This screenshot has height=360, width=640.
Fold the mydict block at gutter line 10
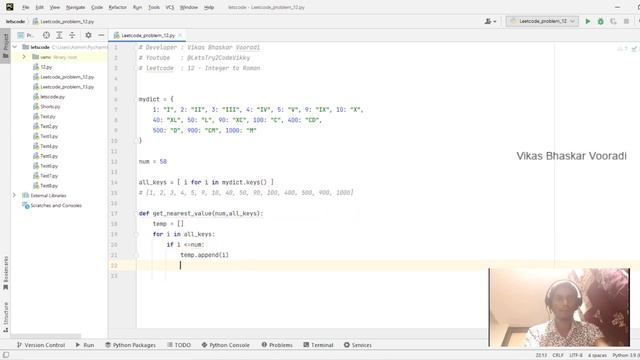coord(136,141)
